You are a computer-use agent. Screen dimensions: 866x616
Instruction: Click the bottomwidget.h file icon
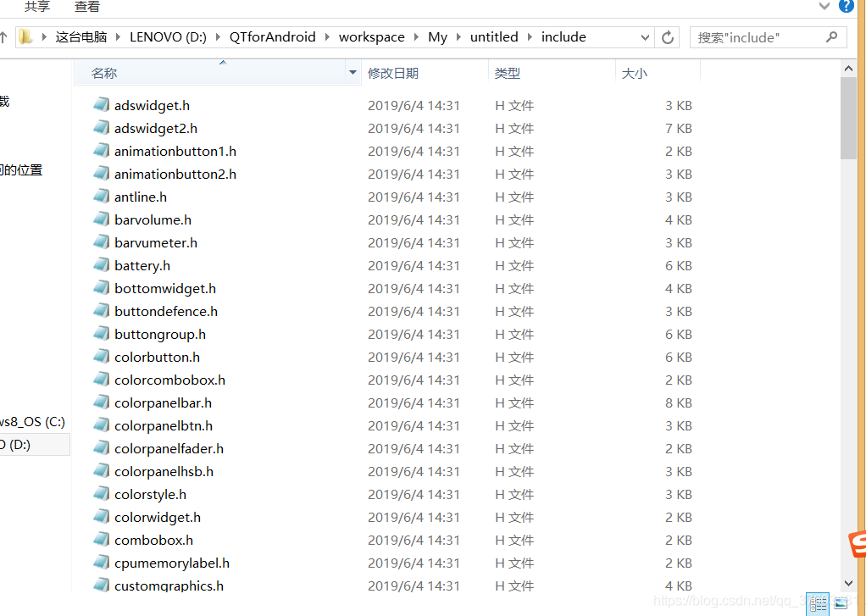click(x=101, y=288)
